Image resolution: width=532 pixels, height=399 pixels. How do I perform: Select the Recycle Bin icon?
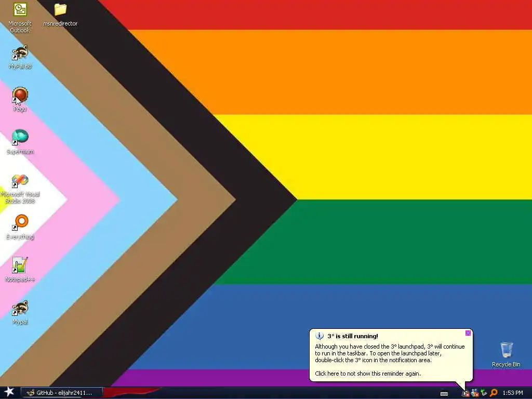pyautogui.click(x=506, y=354)
